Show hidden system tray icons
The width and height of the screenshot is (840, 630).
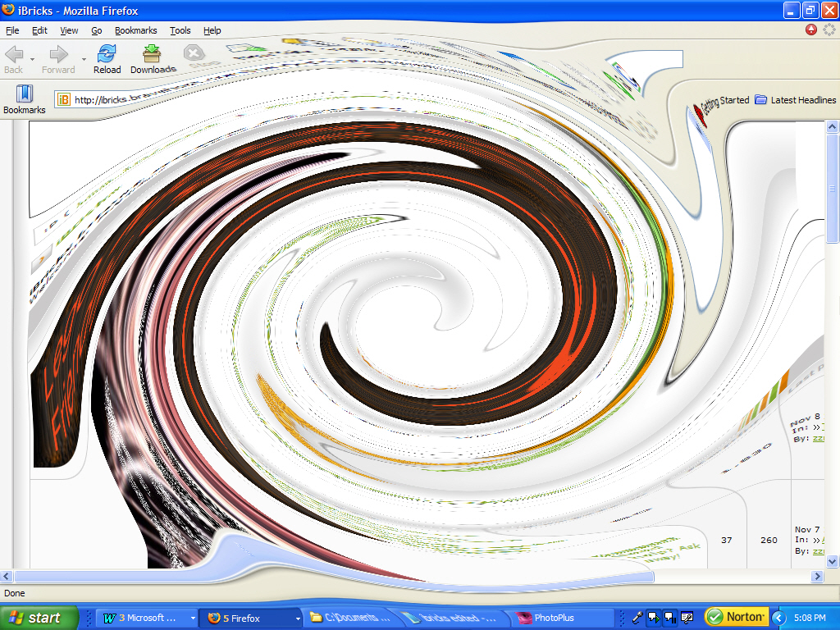[778, 618]
